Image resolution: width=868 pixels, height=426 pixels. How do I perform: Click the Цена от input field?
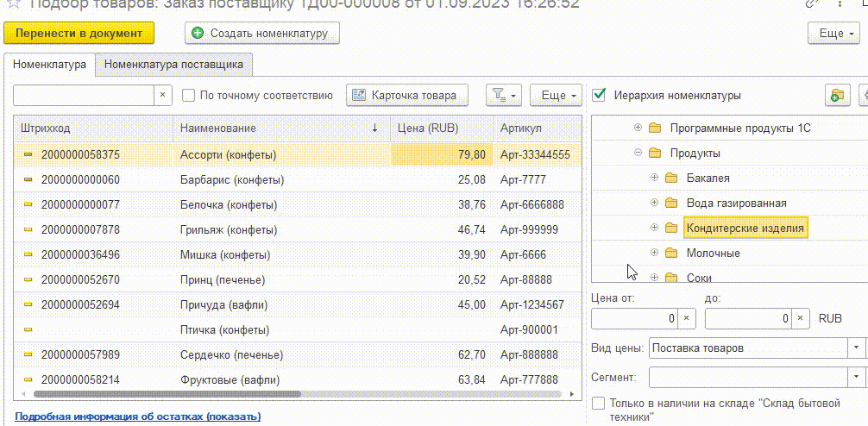coord(635,318)
